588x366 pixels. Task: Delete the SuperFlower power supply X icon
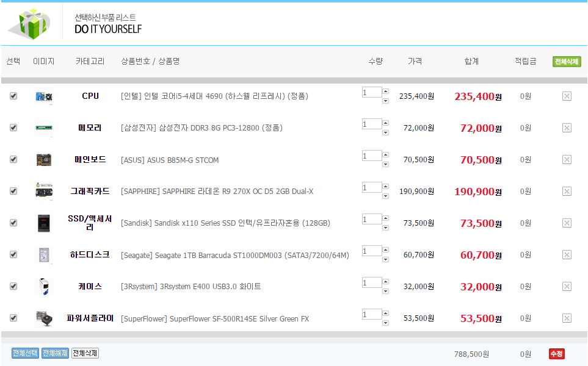pyautogui.click(x=567, y=318)
